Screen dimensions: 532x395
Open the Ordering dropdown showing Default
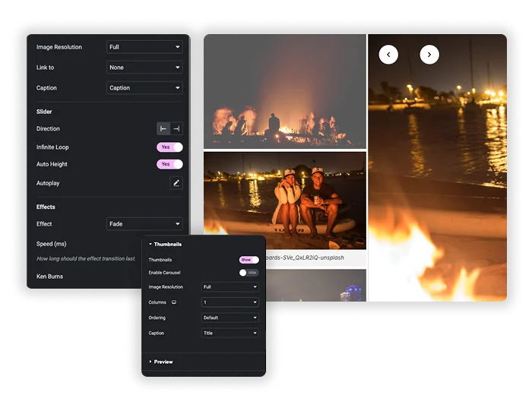[x=230, y=318]
